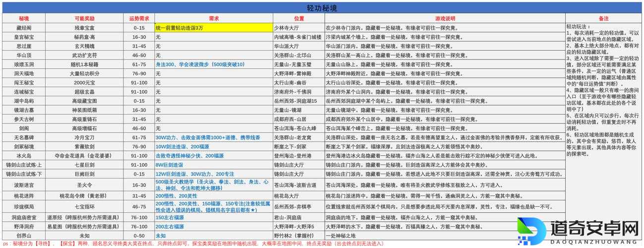Click the 内城高墙-朱雀门城楼 location cell
The image size is (644, 248).
299,37
